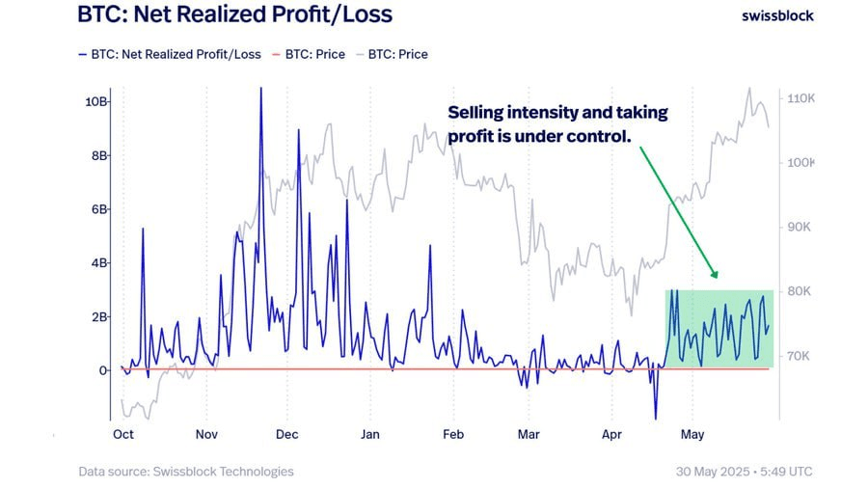The height and width of the screenshot is (488, 868).
Task: Click the 110K tick on right axis
Action: point(800,98)
